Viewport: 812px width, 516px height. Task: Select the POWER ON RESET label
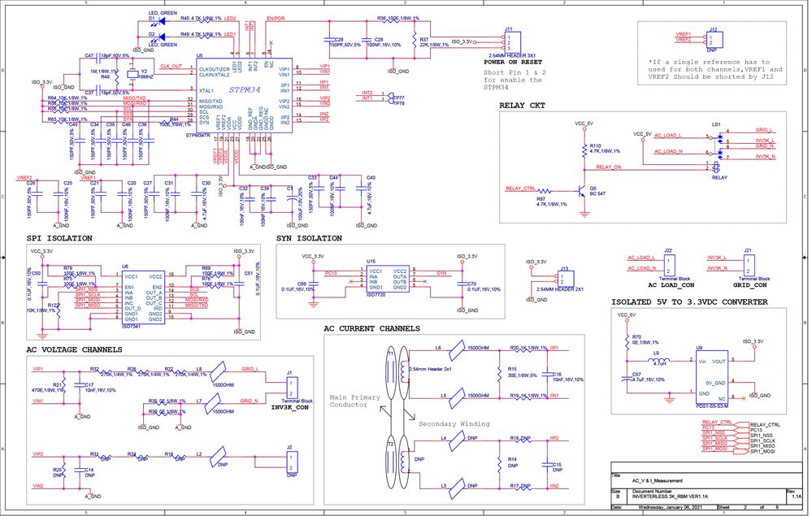pyautogui.click(x=513, y=62)
